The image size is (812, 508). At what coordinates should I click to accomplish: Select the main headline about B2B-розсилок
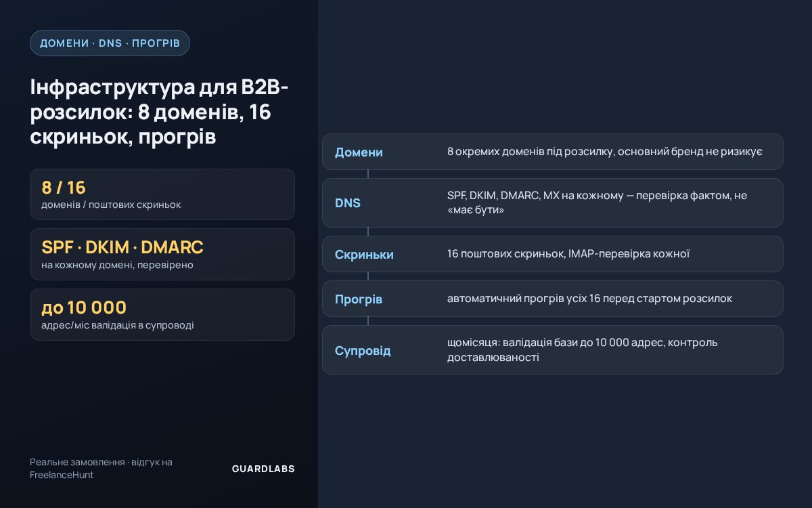click(159, 112)
